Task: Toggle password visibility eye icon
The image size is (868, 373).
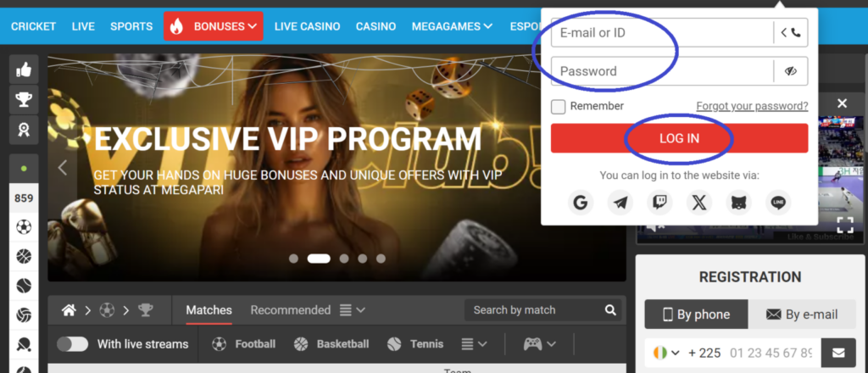Action: coord(791,71)
